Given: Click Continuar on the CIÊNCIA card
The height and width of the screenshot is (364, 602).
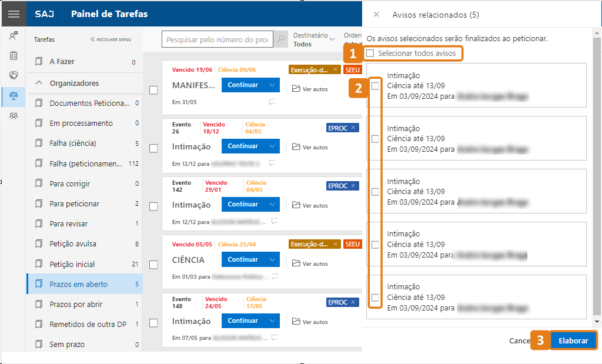Looking at the screenshot, I should pos(243,259).
